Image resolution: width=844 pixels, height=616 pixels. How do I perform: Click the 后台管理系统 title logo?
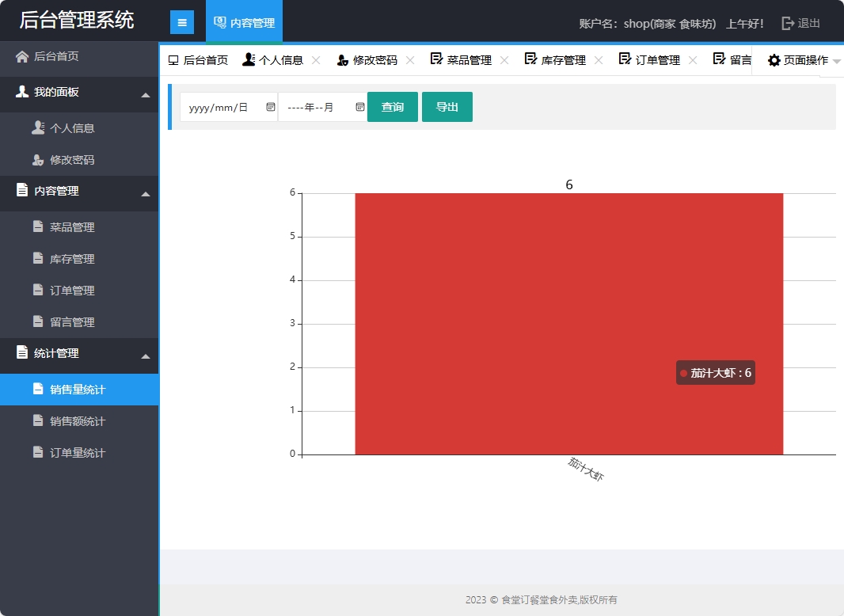tap(77, 21)
